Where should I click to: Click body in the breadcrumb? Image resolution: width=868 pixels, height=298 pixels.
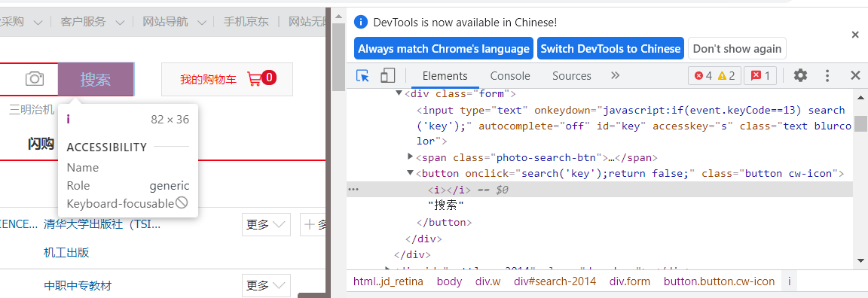(449, 281)
